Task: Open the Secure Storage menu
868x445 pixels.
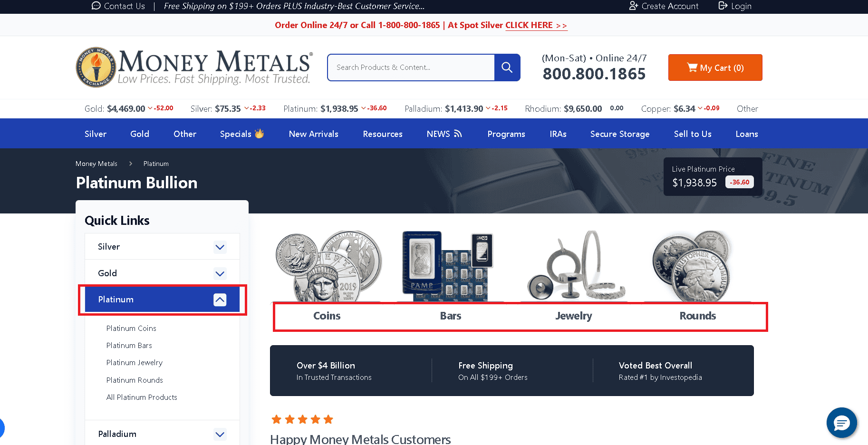Action: coord(620,134)
